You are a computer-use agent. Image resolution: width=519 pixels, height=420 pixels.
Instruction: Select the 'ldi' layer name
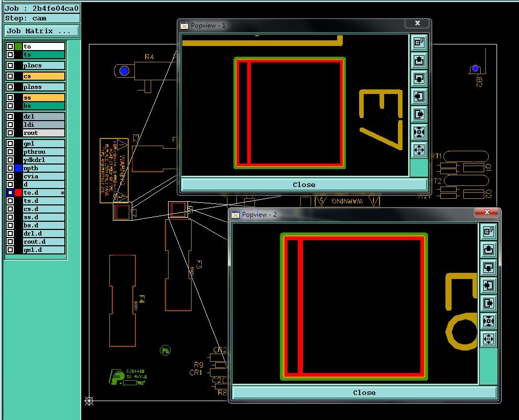point(44,125)
